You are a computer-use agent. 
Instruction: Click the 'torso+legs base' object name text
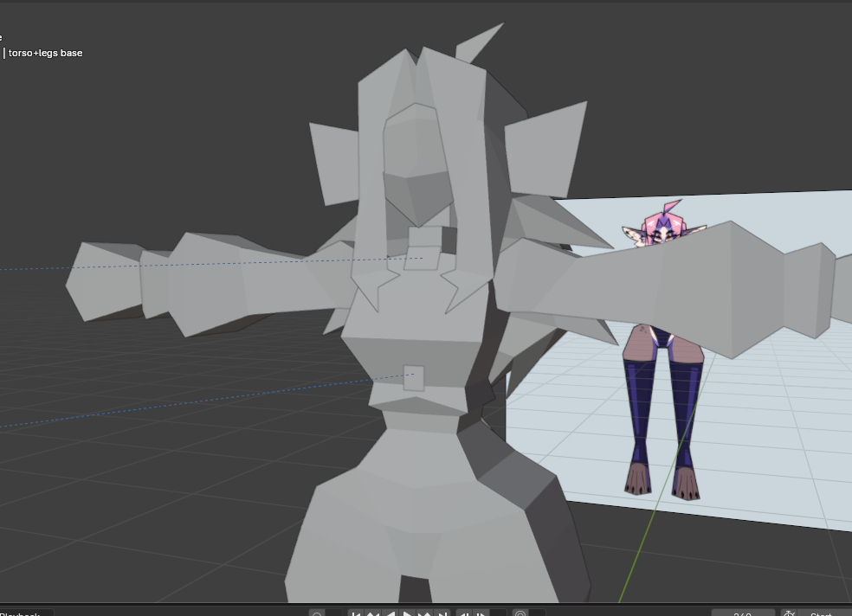tap(45, 53)
